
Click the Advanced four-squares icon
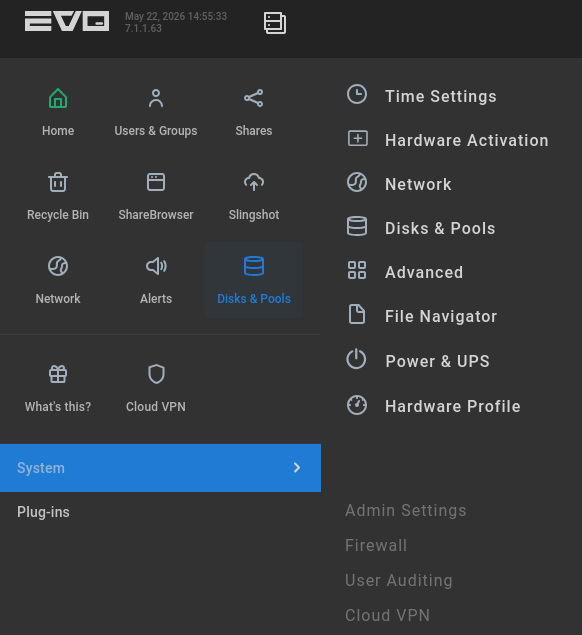pos(357,270)
